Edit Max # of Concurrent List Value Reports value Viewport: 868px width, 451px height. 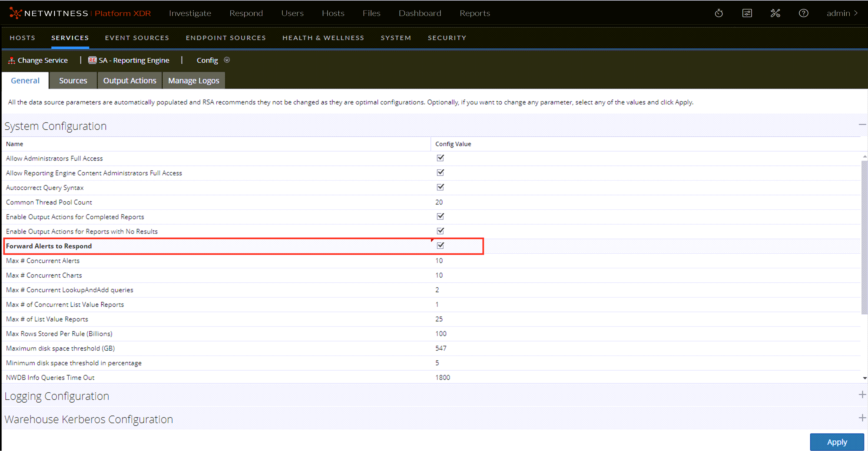click(437, 304)
